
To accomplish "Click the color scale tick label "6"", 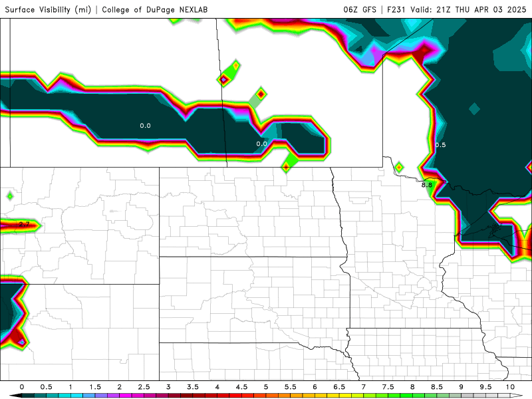I will click(x=315, y=387).
